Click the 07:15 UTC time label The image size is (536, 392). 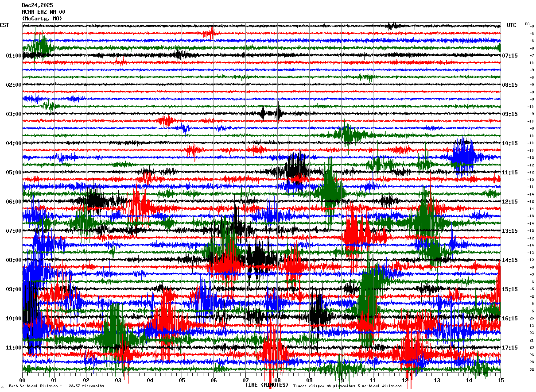pos(510,56)
